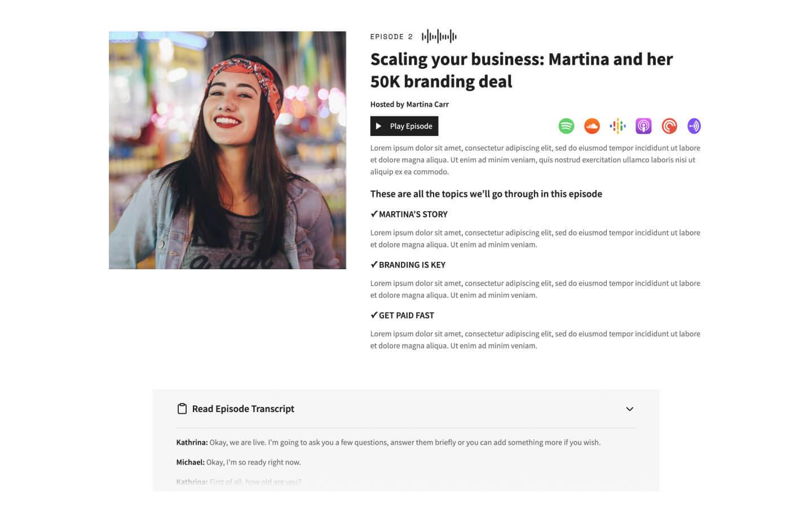
Task: Select the Pocket Casts icon
Action: [669, 126]
